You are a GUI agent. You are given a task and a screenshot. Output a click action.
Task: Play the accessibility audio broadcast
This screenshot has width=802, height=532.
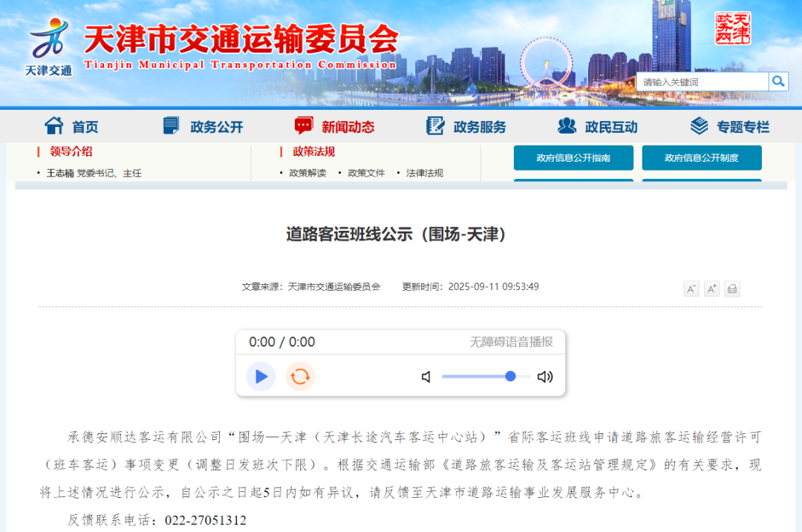pos(261,377)
